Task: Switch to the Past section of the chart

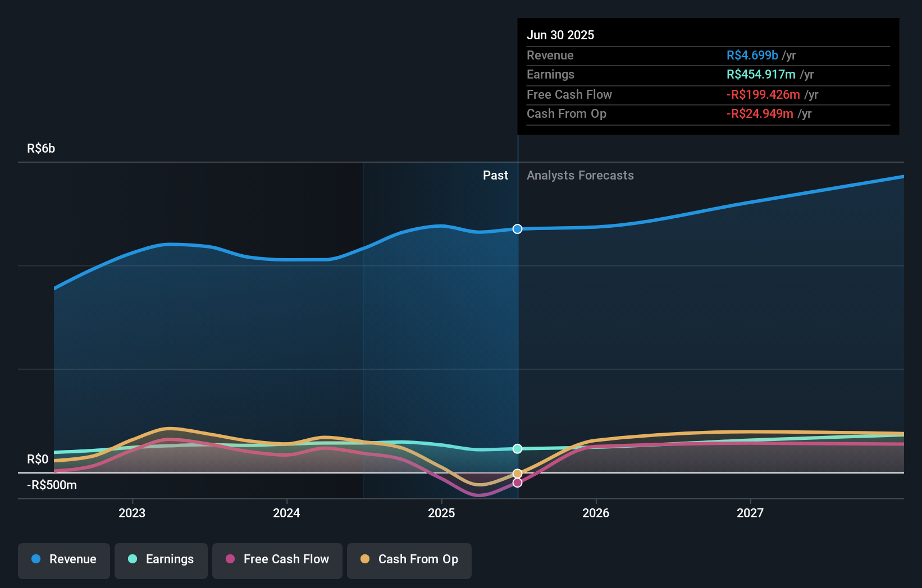Action: (x=495, y=176)
